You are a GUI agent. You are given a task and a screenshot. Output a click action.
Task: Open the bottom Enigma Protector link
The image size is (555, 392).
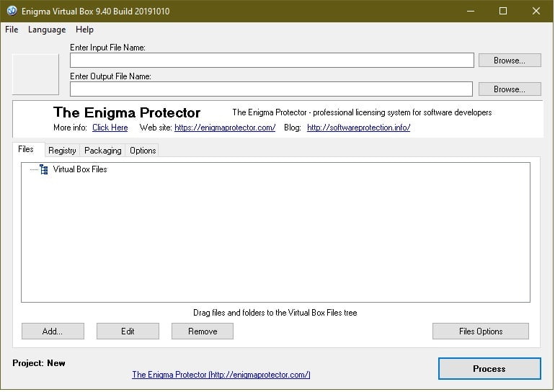click(221, 375)
